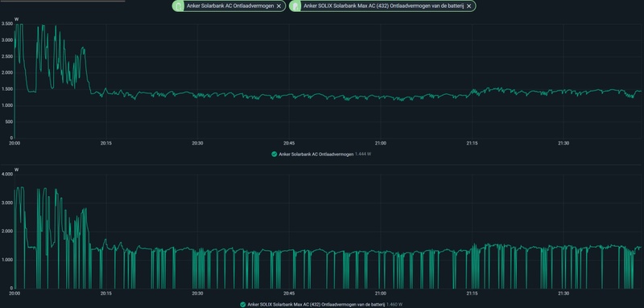Click the bottom chart legend label Anker SOLIX Solarbank Max AC (432)

coord(316,305)
